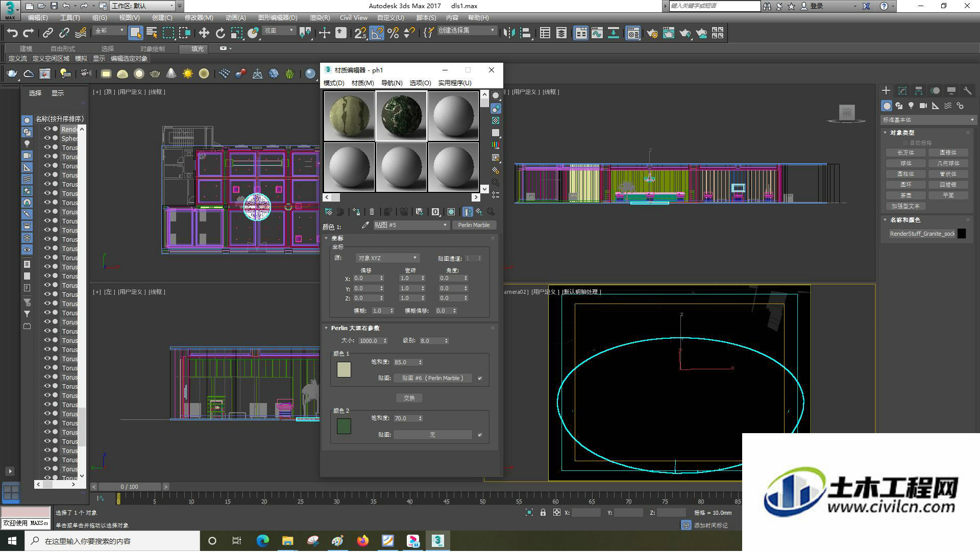Open the 全部 selection filter dropdown
This screenshot has width=980, height=552.
[109, 31]
